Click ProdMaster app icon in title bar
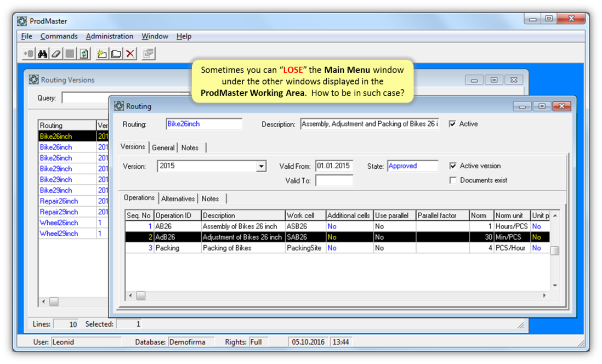This screenshot has width=602, height=364. click(22, 21)
